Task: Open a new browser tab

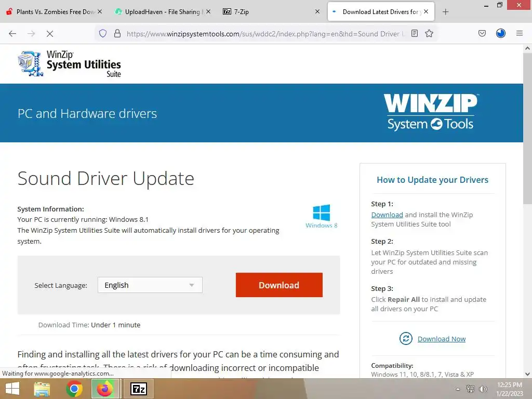Action: [445, 12]
